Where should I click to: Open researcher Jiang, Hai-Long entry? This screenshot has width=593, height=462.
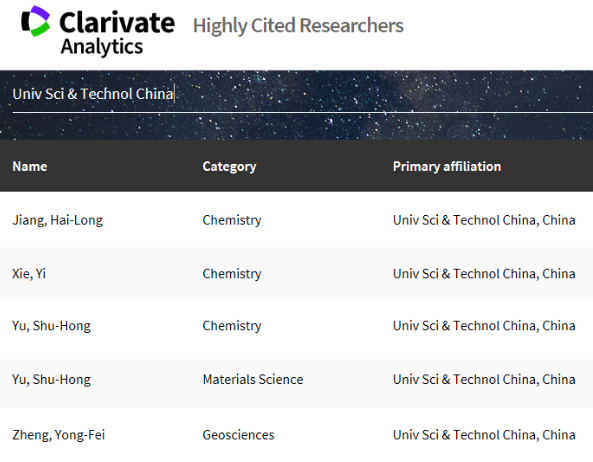coord(57,220)
